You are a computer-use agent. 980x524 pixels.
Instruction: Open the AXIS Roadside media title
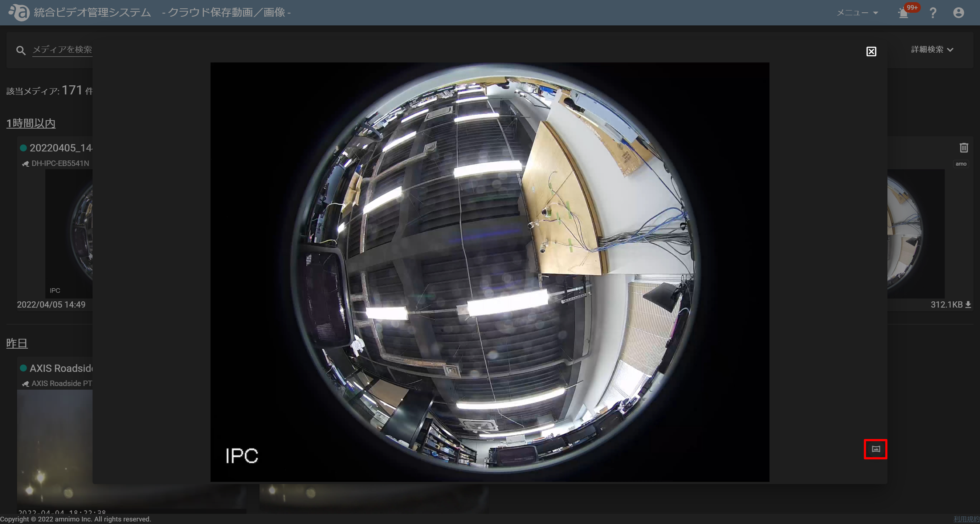coord(61,368)
